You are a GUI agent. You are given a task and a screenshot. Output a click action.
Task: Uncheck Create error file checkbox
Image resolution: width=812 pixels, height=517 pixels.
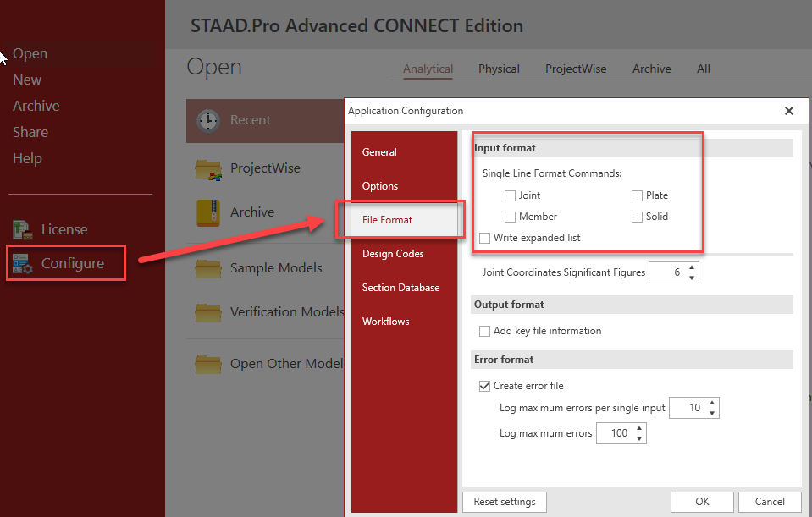click(484, 386)
